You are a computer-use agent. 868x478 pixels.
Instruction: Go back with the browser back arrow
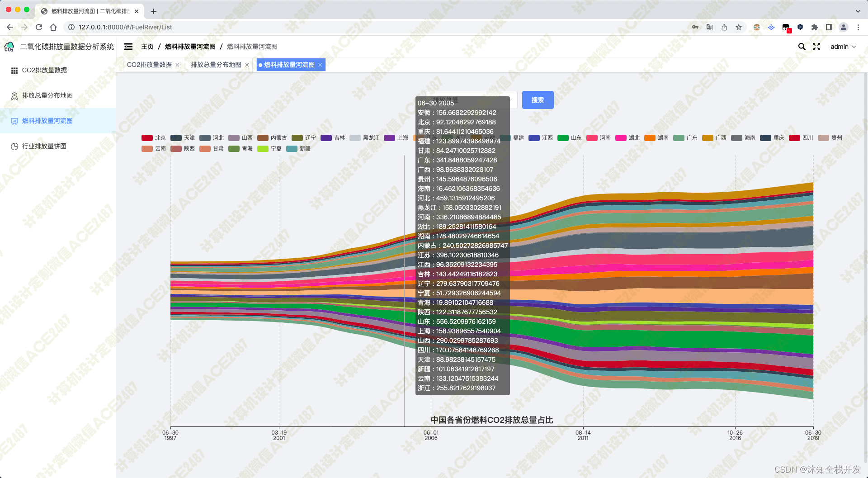pos(10,27)
